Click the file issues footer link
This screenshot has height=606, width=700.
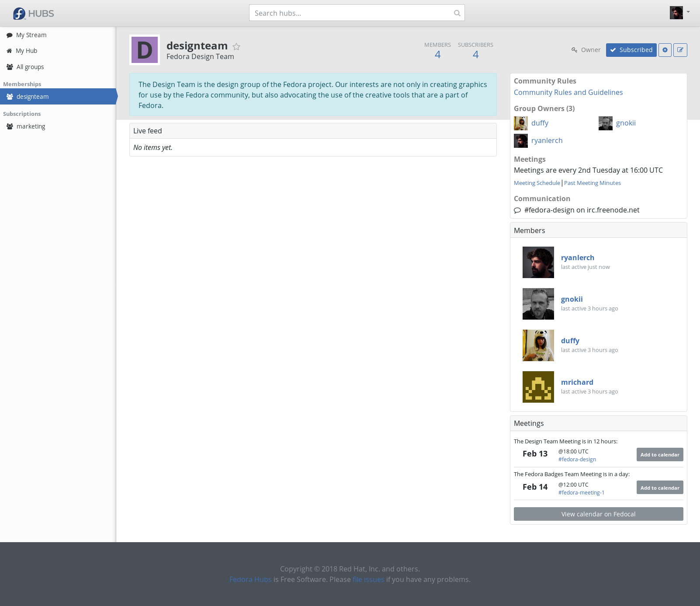pos(368,579)
